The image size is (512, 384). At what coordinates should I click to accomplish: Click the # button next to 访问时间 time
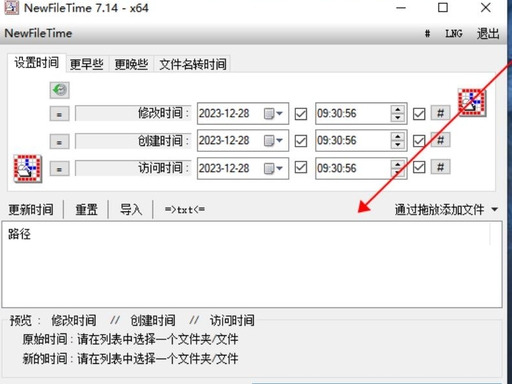point(440,167)
